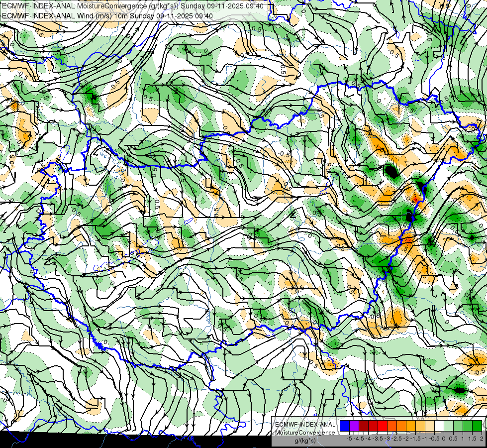Select the bright red swatch between -3.5 and -3
This screenshot has height=448, width=487.
point(383,426)
